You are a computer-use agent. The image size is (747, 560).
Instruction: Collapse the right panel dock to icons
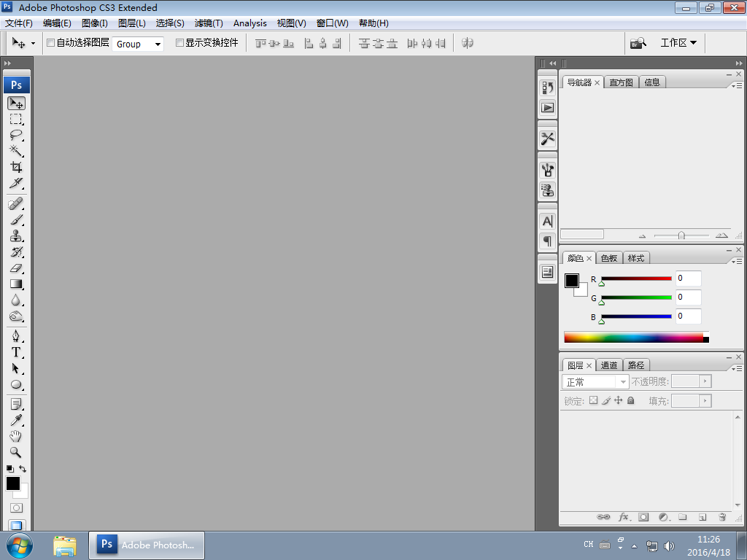tap(739, 63)
